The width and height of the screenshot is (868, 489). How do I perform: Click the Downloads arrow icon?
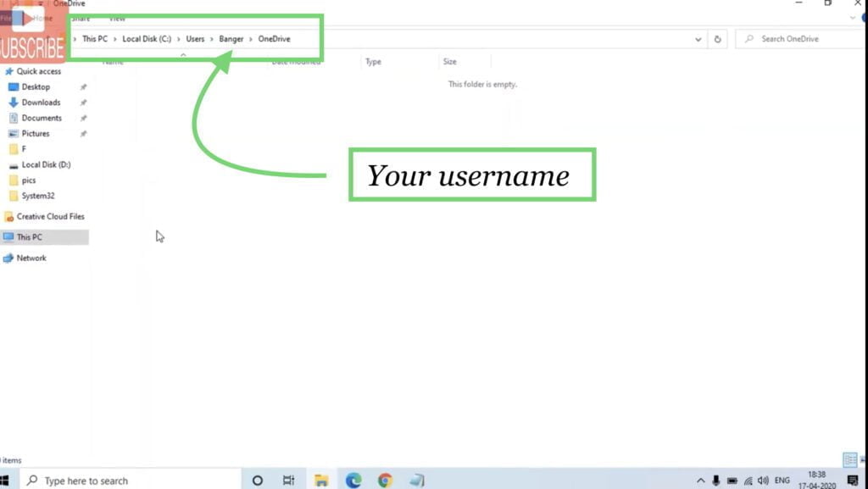[14, 103]
